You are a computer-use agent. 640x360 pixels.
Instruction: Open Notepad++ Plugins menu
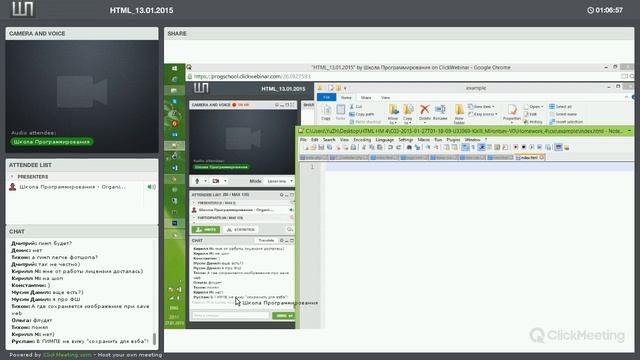point(453,140)
